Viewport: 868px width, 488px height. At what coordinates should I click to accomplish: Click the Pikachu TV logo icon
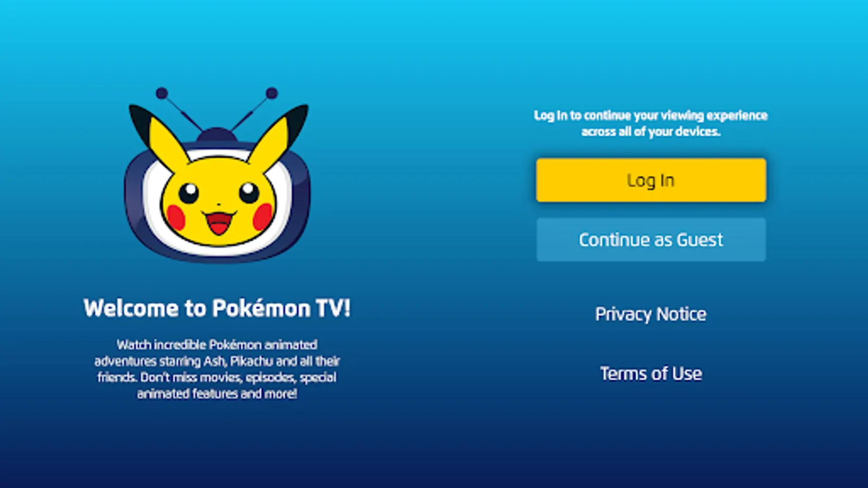click(x=217, y=175)
